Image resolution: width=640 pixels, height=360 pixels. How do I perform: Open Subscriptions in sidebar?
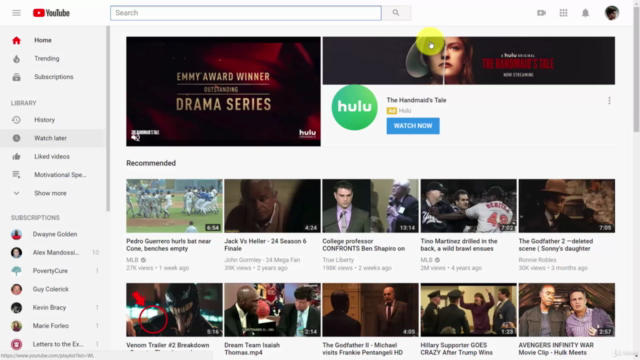point(53,77)
